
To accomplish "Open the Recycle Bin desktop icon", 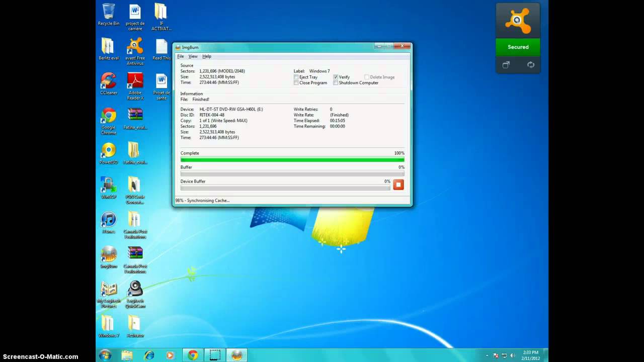I will (x=109, y=15).
